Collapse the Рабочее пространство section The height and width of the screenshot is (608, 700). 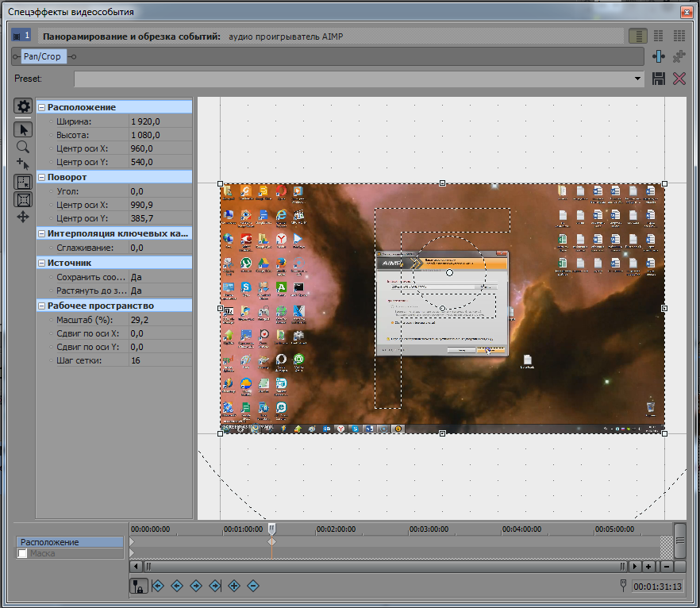41,306
